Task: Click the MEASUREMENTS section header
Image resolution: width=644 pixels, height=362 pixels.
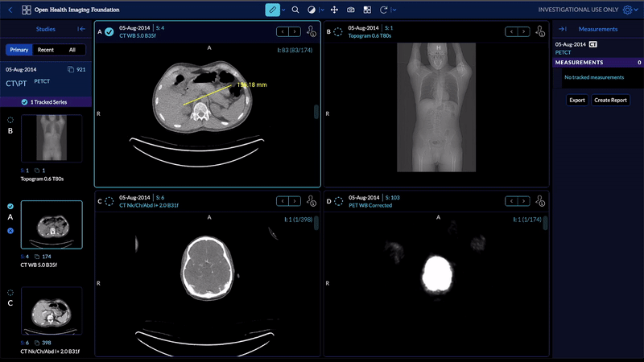Action: click(x=597, y=63)
